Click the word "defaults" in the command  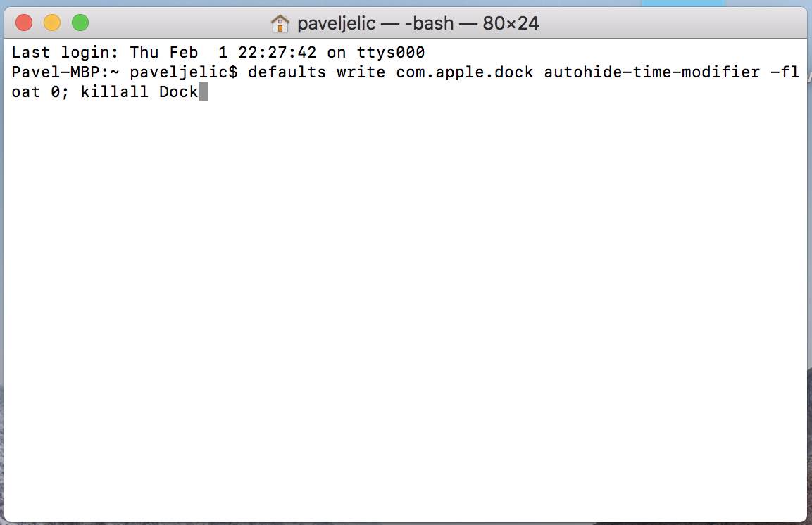tap(287, 72)
